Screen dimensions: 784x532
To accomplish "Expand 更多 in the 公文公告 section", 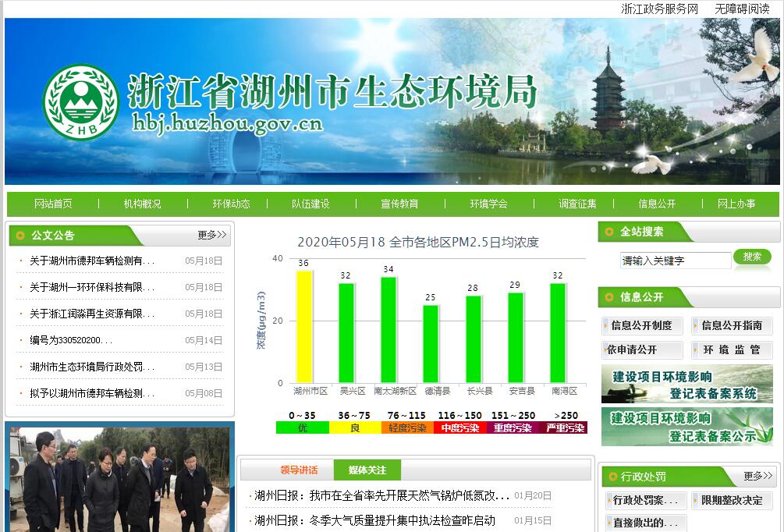I will pos(211,235).
